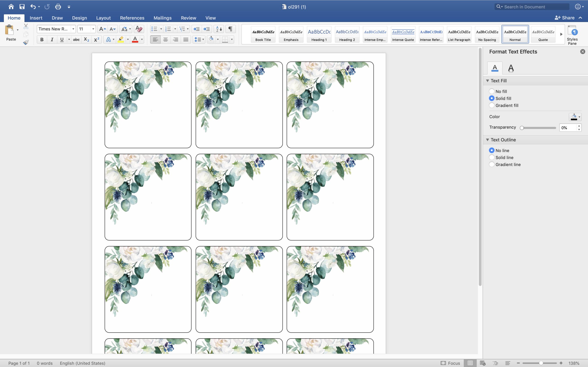Click the Print icon in the title bar
This screenshot has width=588, height=367.
point(58,7)
